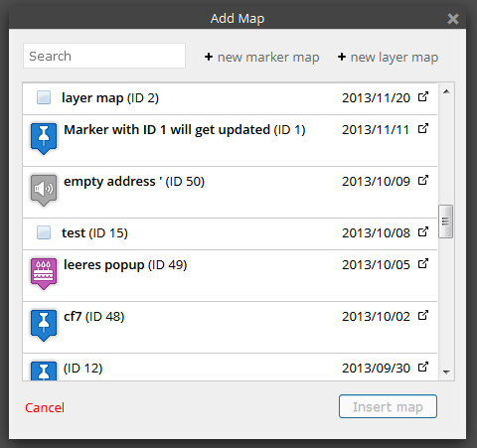Screen dimensions: 477x448
Task: Open external link icon for leeres popup
Action: coord(423,263)
